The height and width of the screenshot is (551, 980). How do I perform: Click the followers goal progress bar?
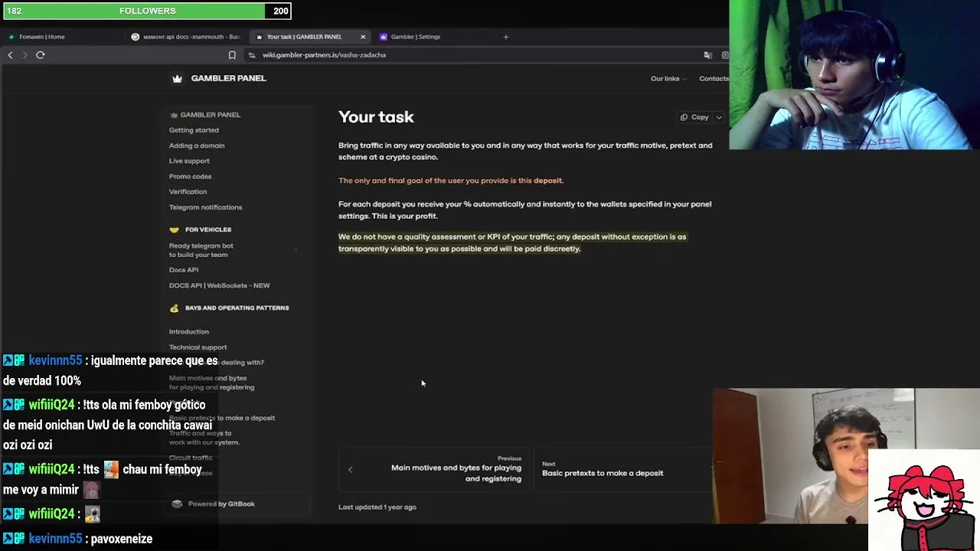[145, 11]
